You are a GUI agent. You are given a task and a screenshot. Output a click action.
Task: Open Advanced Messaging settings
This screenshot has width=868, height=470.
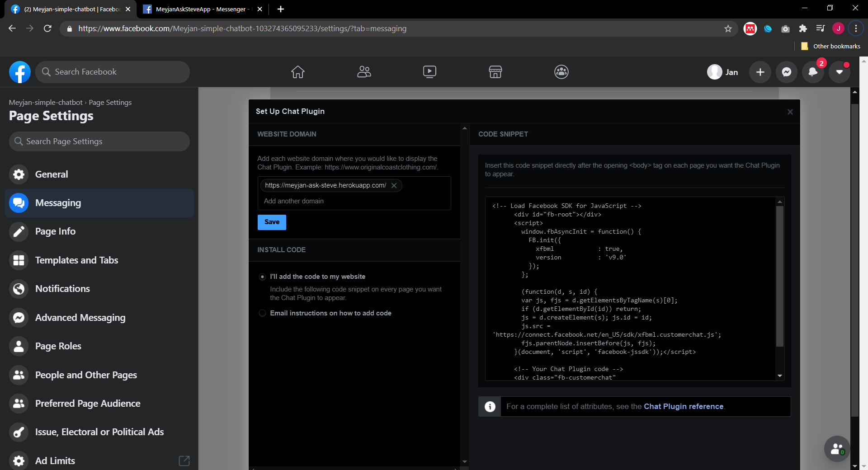point(99,318)
